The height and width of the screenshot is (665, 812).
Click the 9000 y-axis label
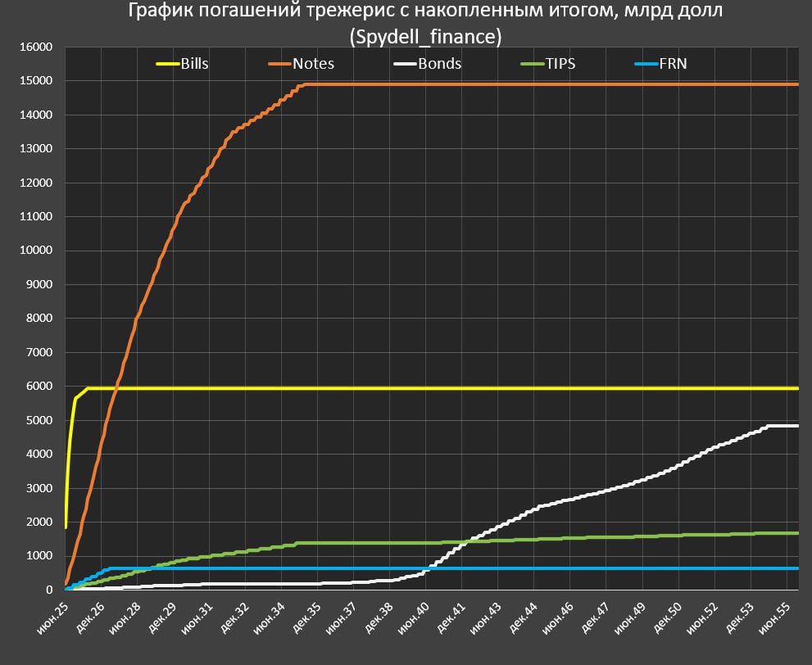click(39, 284)
